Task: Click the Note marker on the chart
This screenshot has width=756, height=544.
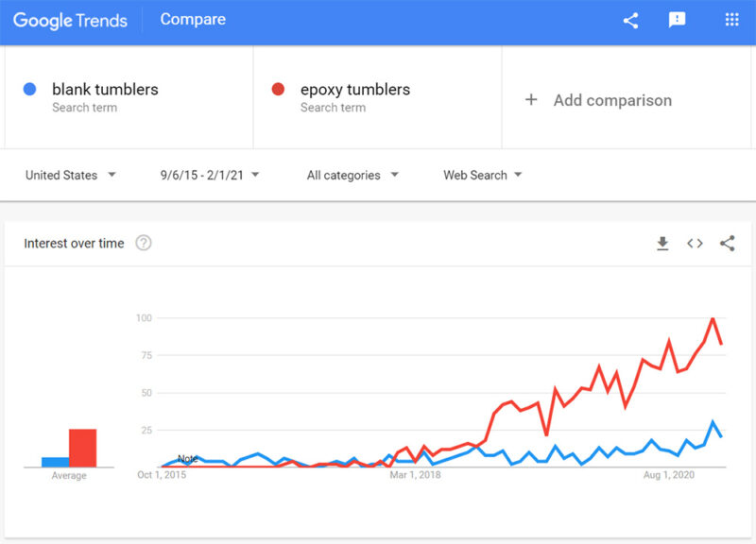Action: (x=188, y=458)
